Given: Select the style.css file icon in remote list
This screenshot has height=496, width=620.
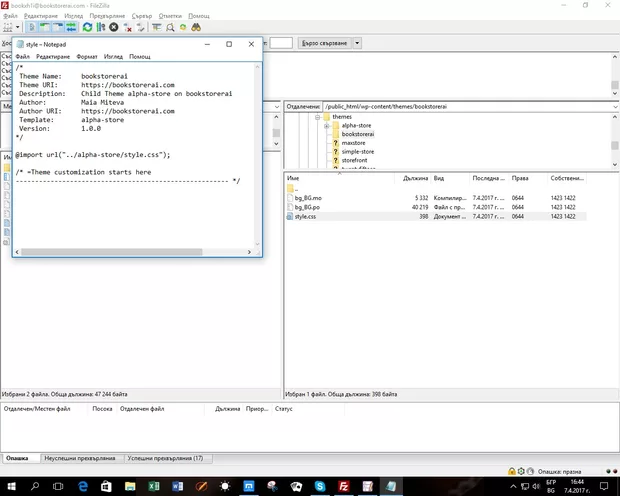Looking at the screenshot, I should tap(289, 216).
